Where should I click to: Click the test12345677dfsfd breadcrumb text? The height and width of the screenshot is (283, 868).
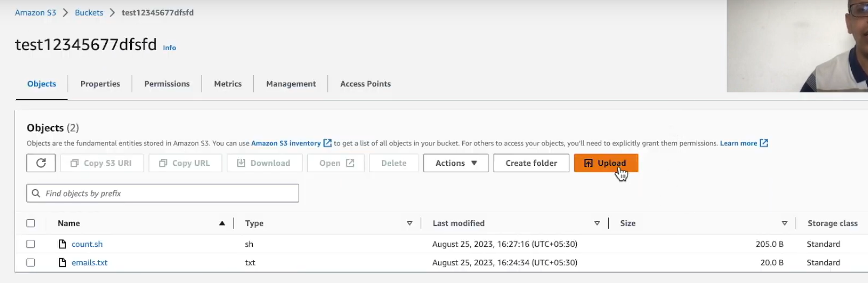click(158, 12)
